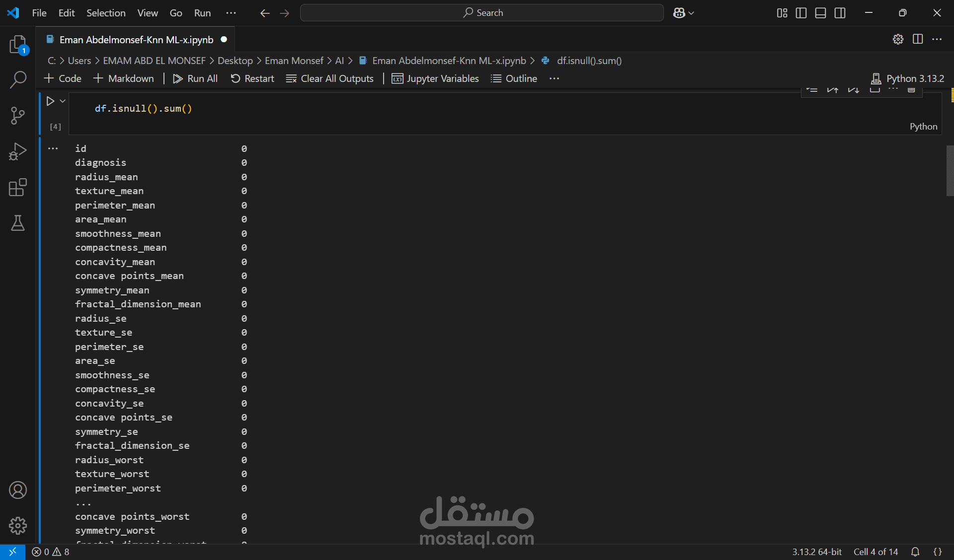Open the Explorer view in activity bar
This screenshot has height=560, width=954.
tap(18, 45)
